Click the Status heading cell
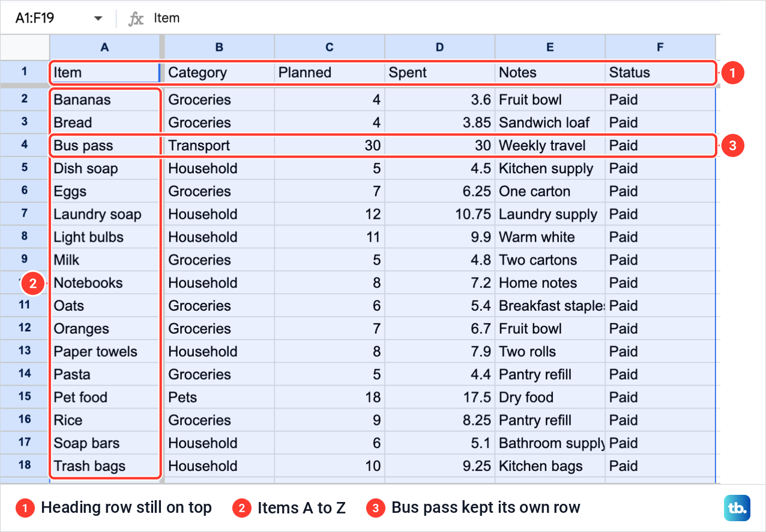The image size is (766, 532). click(660, 73)
